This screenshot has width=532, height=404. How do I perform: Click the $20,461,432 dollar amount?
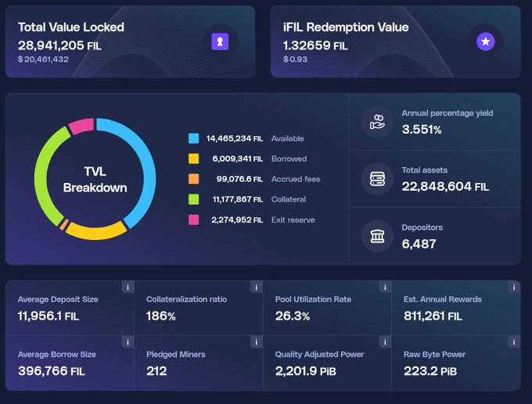click(43, 59)
